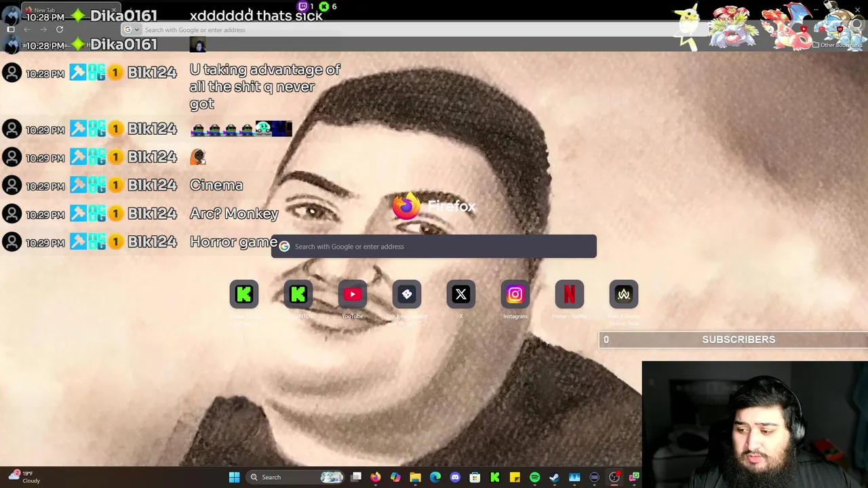Open Steam from the taskbar
Image resolution: width=868 pixels, height=488 pixels.
point(554,477)
